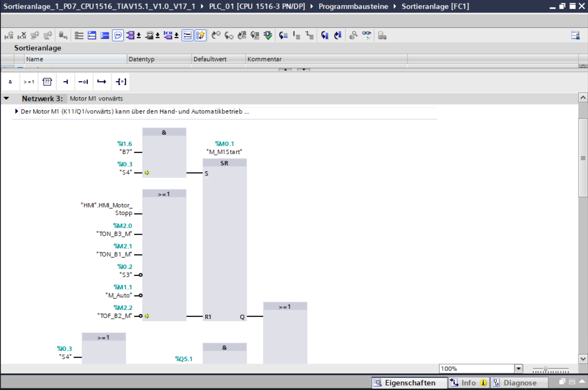Click the zoom slider handle
The width and height of the screenshot is (588, 390).
click(x=546, y=369)
